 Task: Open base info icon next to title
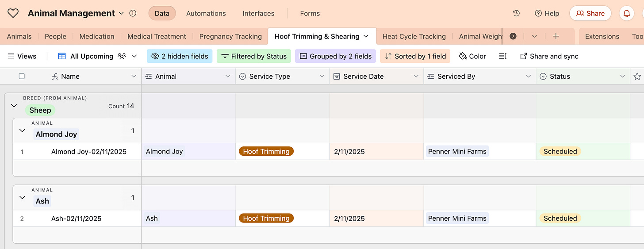(x=133, y=13)
